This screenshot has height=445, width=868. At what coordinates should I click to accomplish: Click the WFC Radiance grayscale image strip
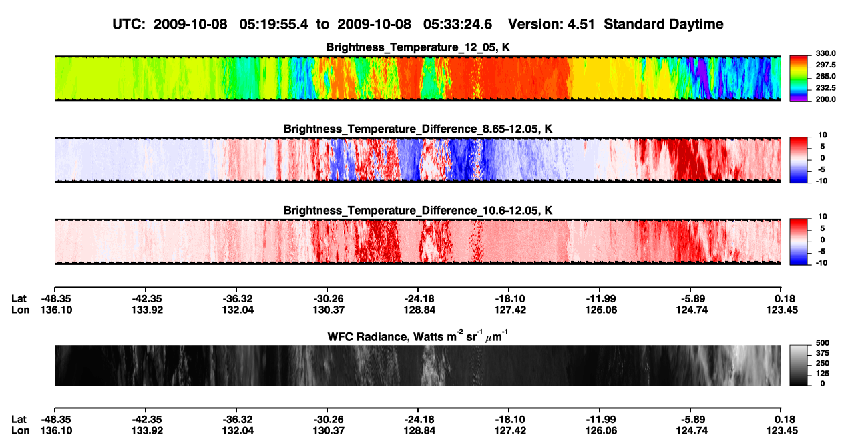point(417,365)
